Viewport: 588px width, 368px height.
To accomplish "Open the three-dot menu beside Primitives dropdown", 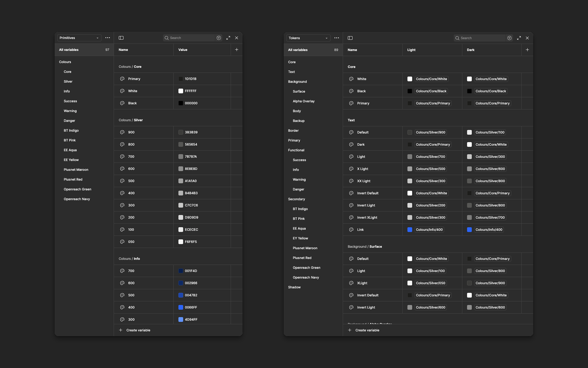I will [x=108, y=38].
